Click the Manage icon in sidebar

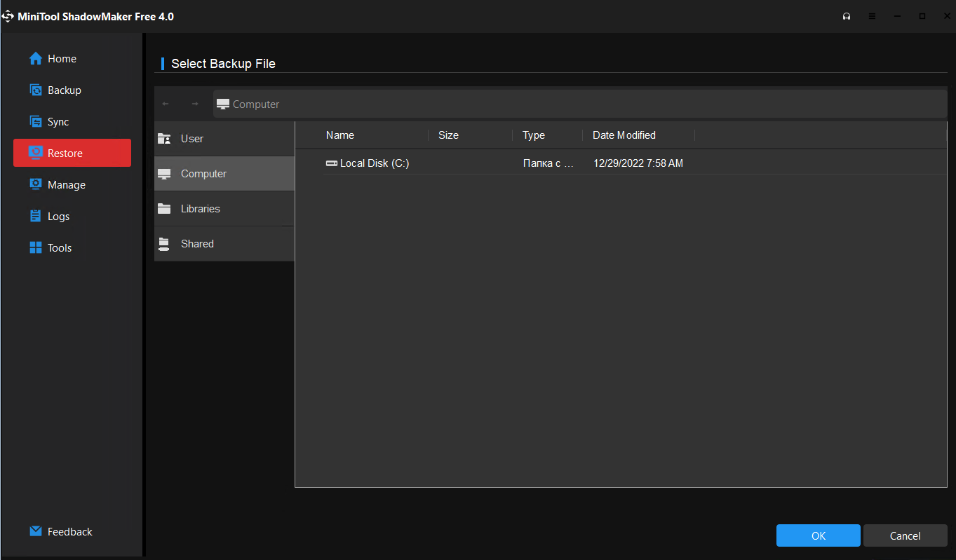[36, 184]
